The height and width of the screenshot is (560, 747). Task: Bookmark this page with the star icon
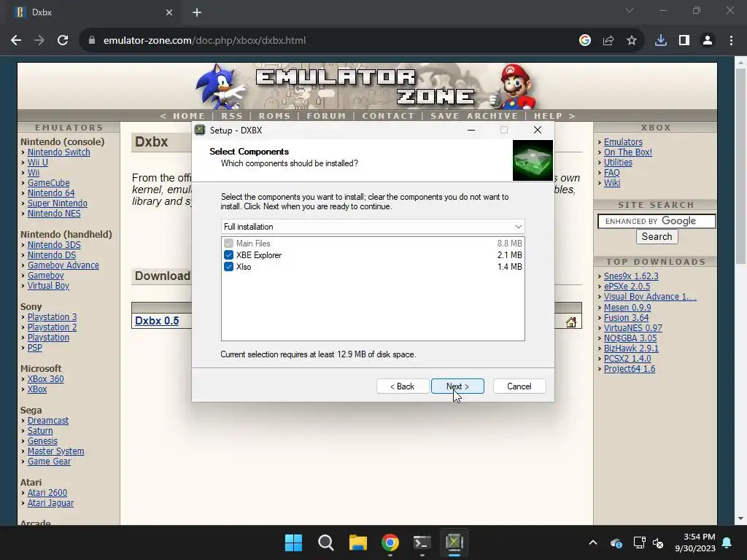point(632,41)
